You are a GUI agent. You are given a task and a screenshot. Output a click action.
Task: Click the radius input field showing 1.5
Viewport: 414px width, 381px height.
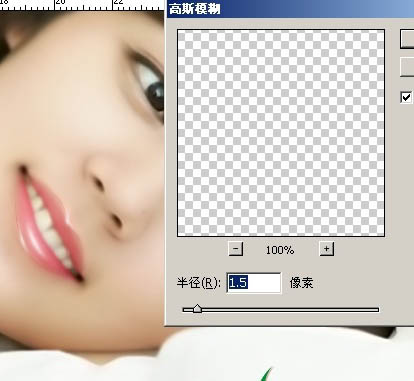tap(254, 283)
